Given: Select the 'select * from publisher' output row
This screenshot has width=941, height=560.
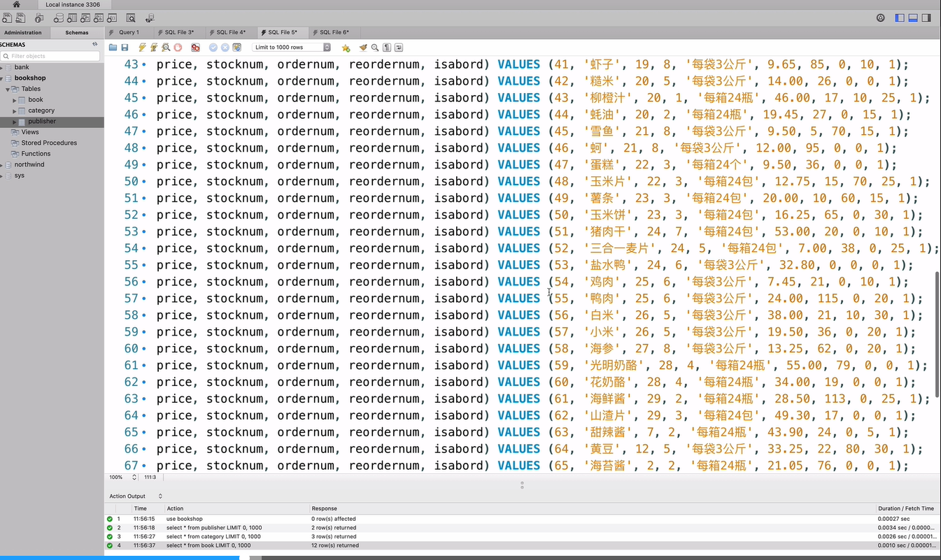Looking at the screenshot, I should [522, 528].
